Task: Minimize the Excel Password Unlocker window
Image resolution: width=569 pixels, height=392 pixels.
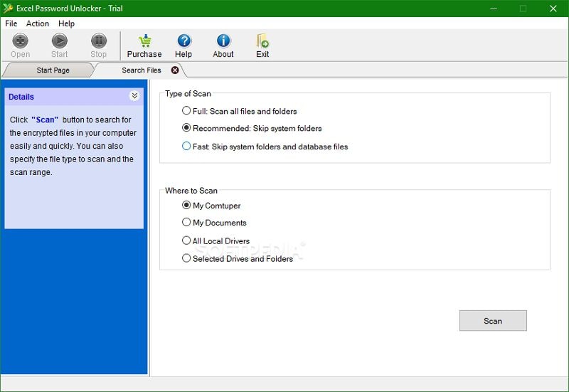Action: tap(493, 9)
